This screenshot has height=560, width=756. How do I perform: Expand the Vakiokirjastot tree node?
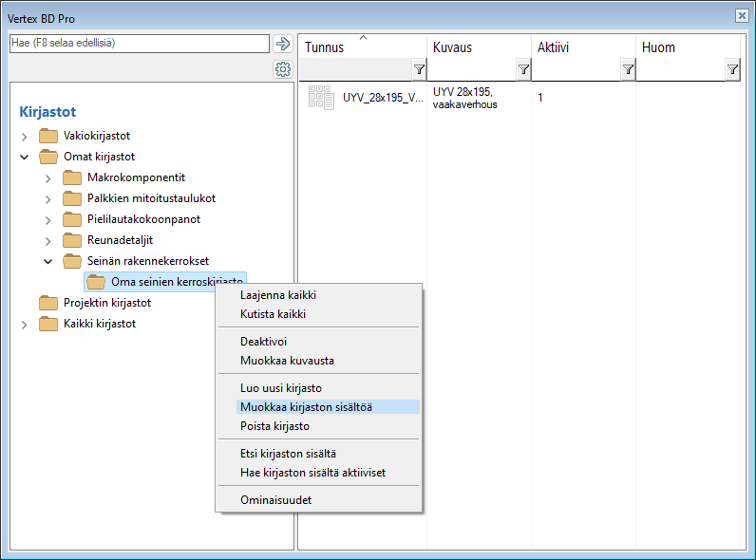(x=25, y=137)
